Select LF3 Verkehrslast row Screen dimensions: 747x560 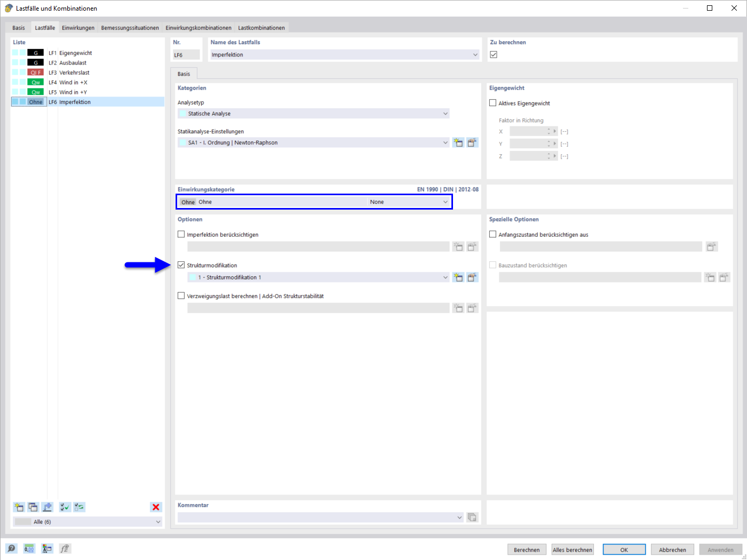[88, 73]
